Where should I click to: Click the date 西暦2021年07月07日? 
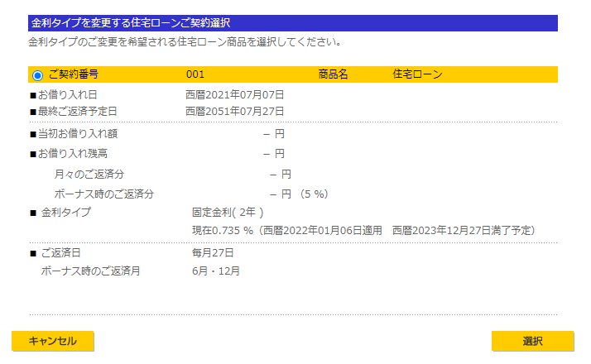pyautogui.click(x=235, y=95)
